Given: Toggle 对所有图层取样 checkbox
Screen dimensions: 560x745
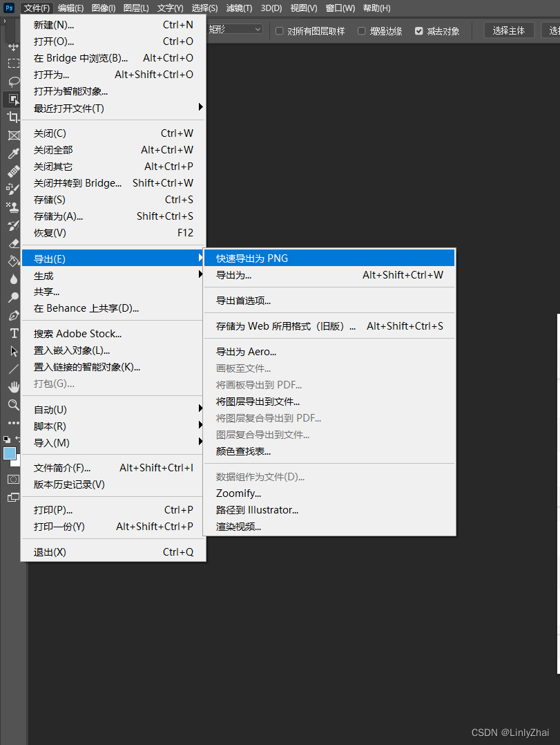Looking at the screenshot, I should [280, 31].
